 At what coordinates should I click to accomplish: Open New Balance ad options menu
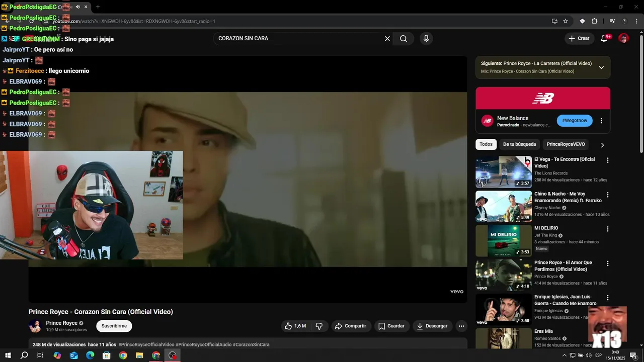click(601, 121)
